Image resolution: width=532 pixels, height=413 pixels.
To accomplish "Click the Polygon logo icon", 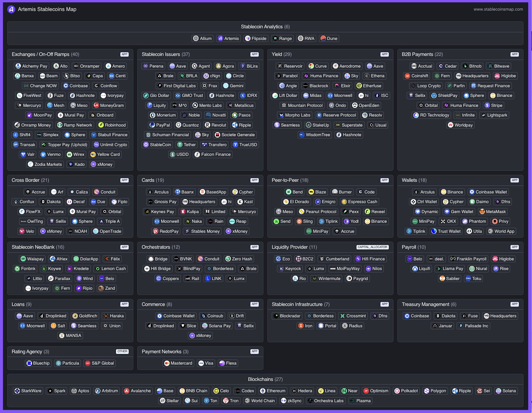I will pos(427,391).
